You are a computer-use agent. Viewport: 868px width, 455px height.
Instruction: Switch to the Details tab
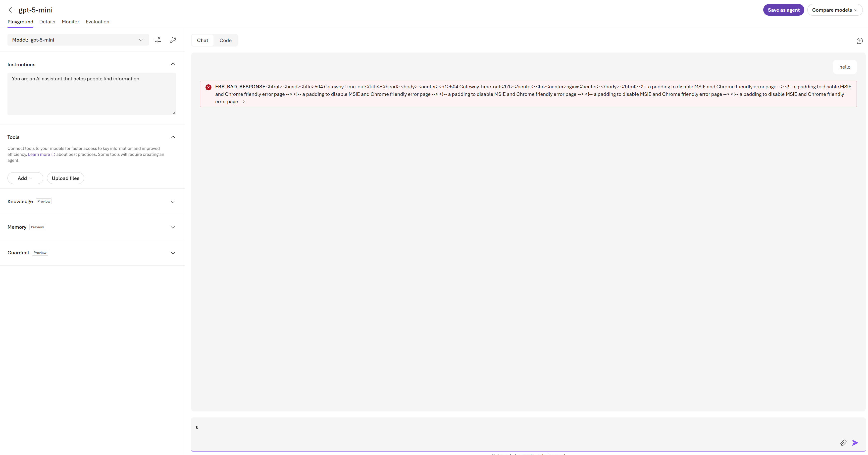[47, 22]
